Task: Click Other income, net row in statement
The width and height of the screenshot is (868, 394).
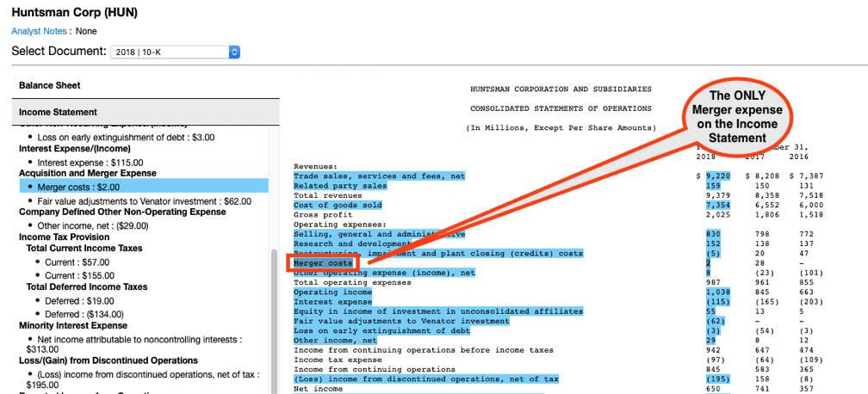Action: point(335,341)
